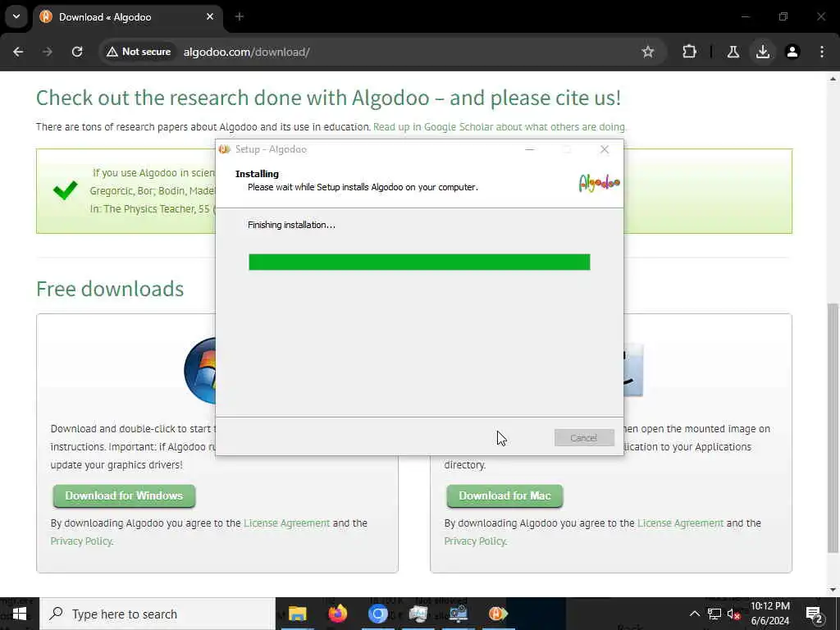Image resolution: width=840 pixels, height=630 pixels.
Task: Click the green checkmark in the citation box
Action: click(x=66, y=189)
